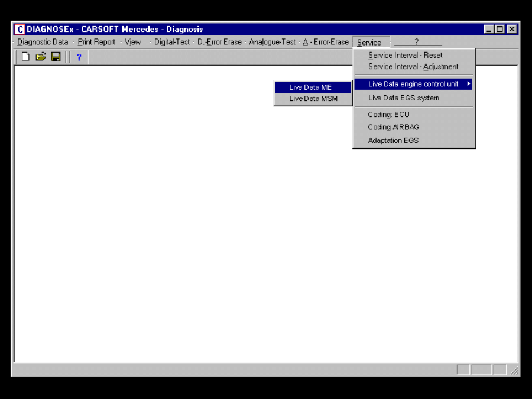Open the D.-Error Erase menu

click(219, 42)
